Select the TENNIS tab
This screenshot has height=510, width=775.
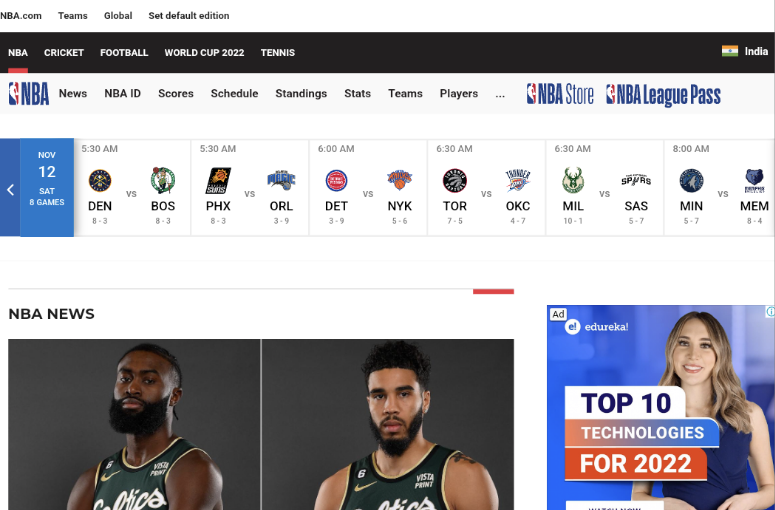[x=278, y=52]
